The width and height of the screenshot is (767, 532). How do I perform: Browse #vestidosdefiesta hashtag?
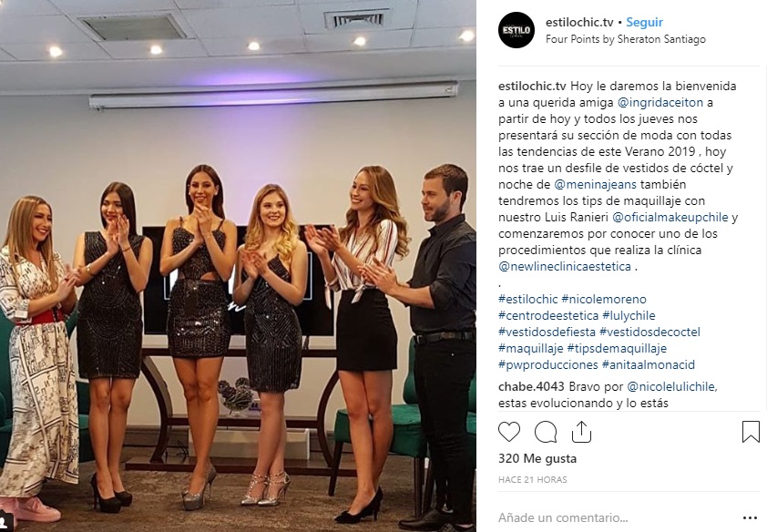click(x=547, y=332)
